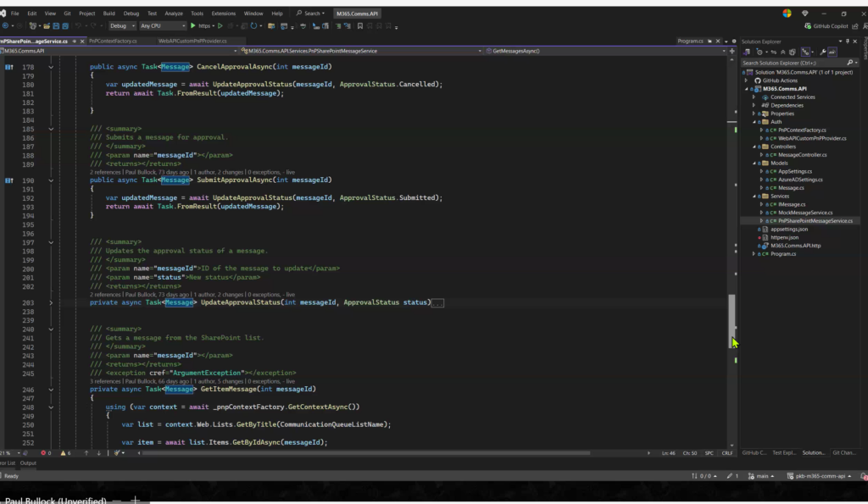Expand the collapsed UpdateApprovalStatus method at line 203
Viewport: 868px width, 504px height.
coord(50,303)
